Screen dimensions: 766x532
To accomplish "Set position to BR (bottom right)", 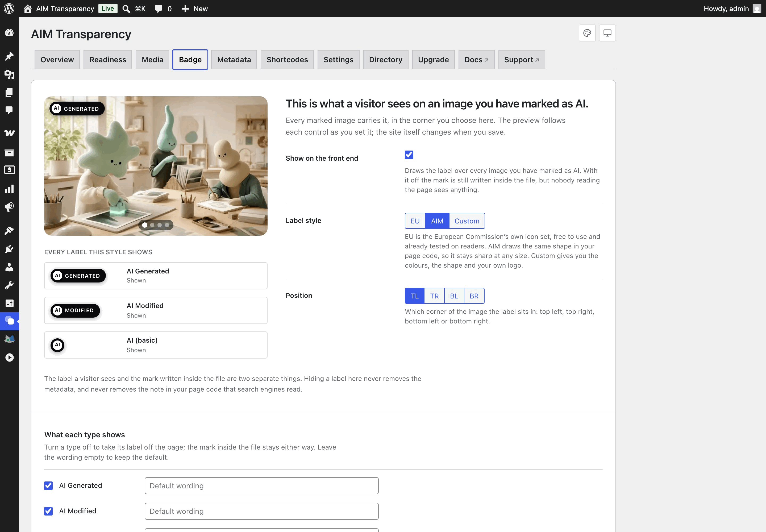I will pyautogui.click(x=474, y=296).
